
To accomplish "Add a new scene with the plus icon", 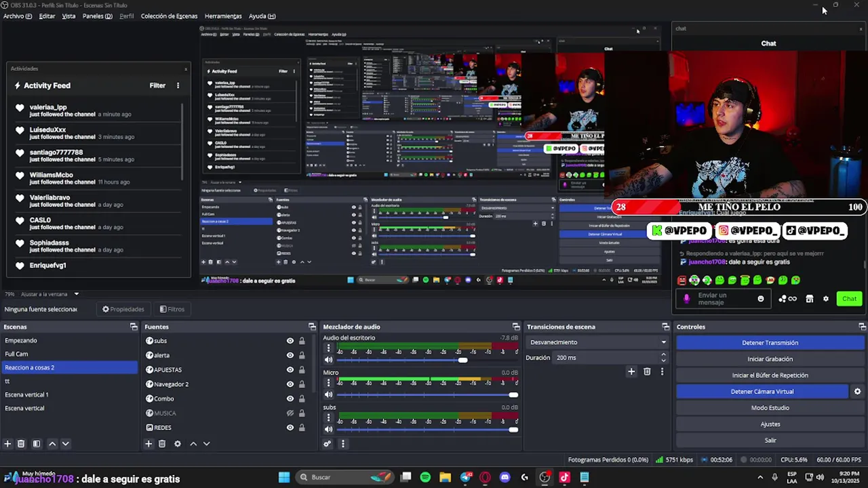I will pyautogui.click(x=8, y=444).
